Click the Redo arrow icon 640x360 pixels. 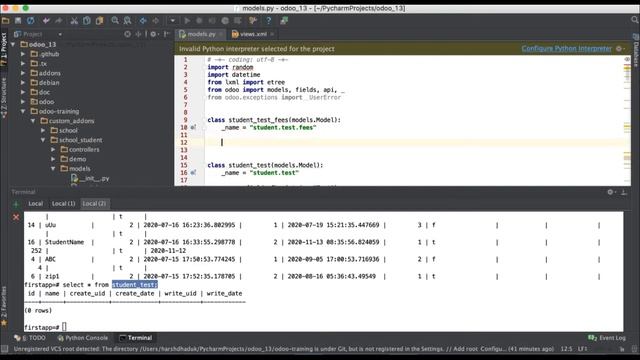pyautogui.click(x=59, y=20)
